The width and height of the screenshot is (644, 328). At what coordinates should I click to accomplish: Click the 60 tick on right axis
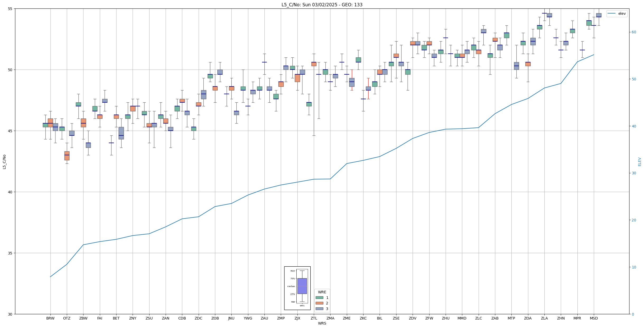click(633, 32)
